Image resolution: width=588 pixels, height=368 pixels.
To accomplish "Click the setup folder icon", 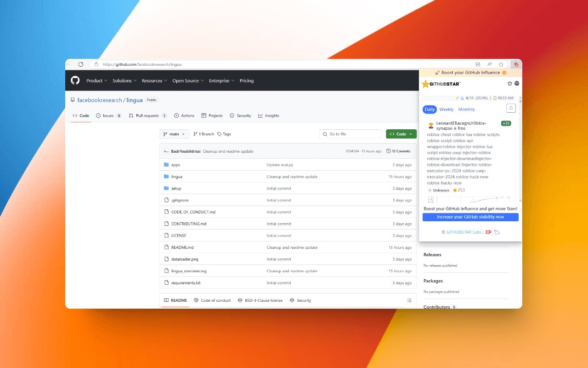I will [x=167, y=189].
